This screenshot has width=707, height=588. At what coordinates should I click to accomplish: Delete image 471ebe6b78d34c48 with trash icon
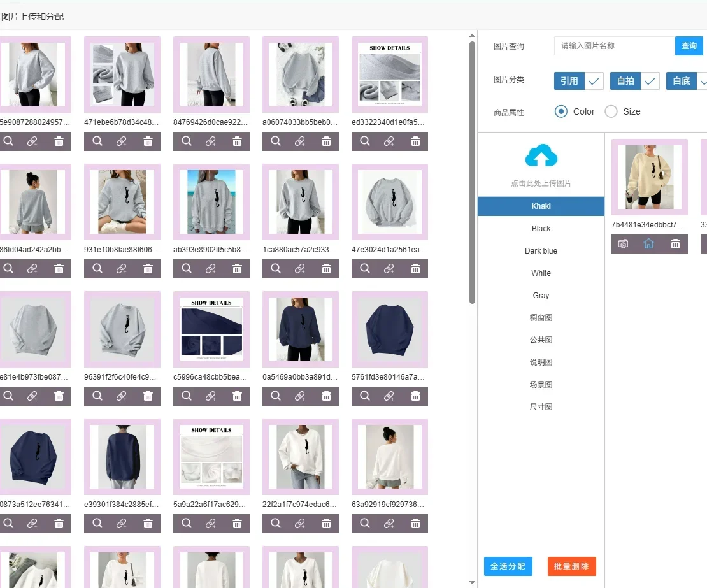click(x=148, y=141)
